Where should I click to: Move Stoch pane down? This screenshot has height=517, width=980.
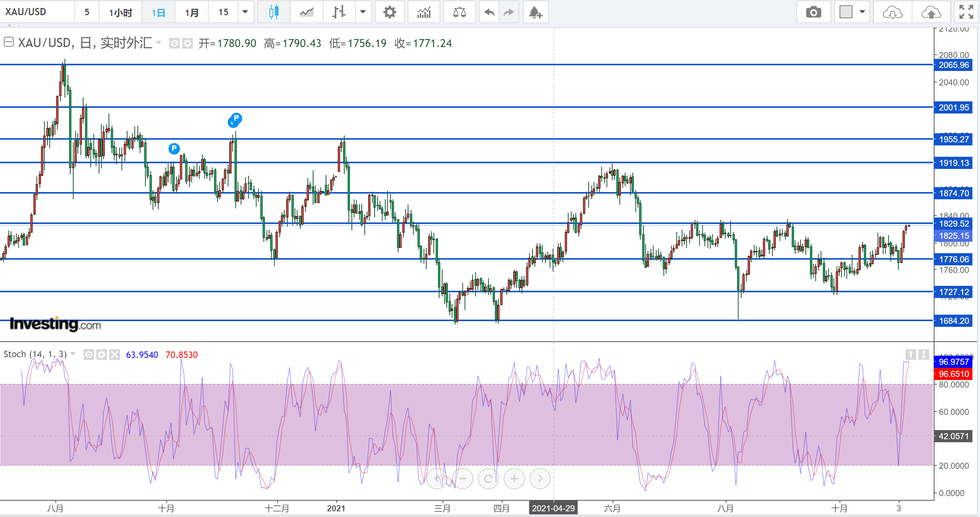coord(924,355)
